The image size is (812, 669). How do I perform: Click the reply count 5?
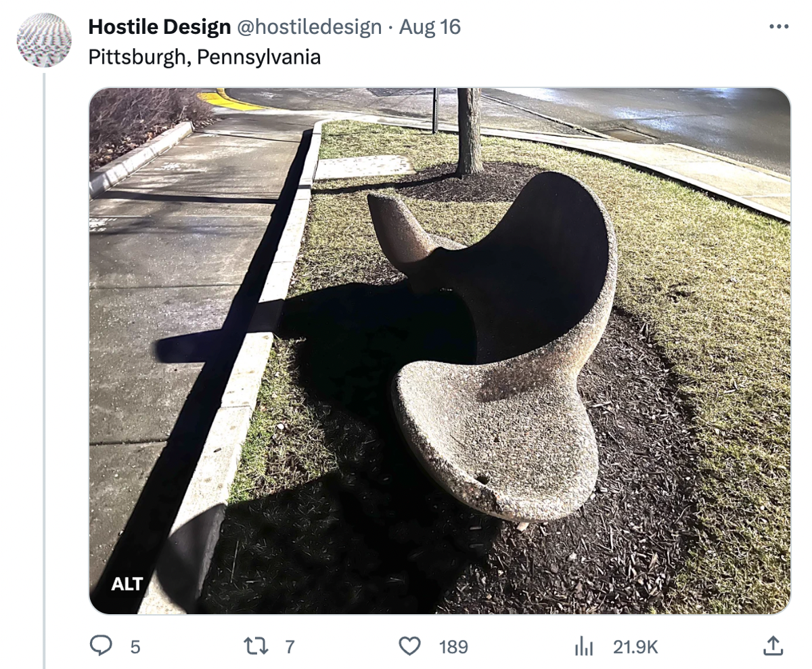pos(135,647)
